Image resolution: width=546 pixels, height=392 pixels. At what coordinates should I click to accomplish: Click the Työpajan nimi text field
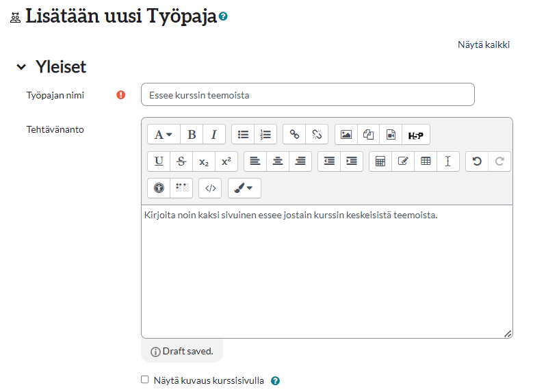[307, 95]
